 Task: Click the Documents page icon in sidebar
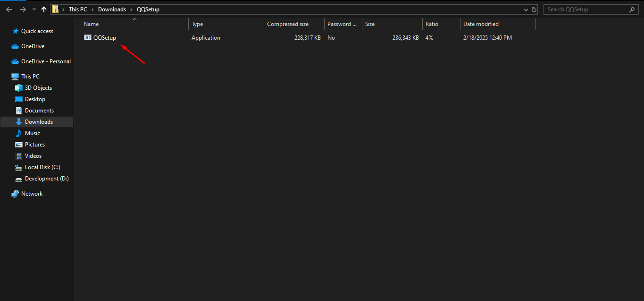(x=19, y=111)
